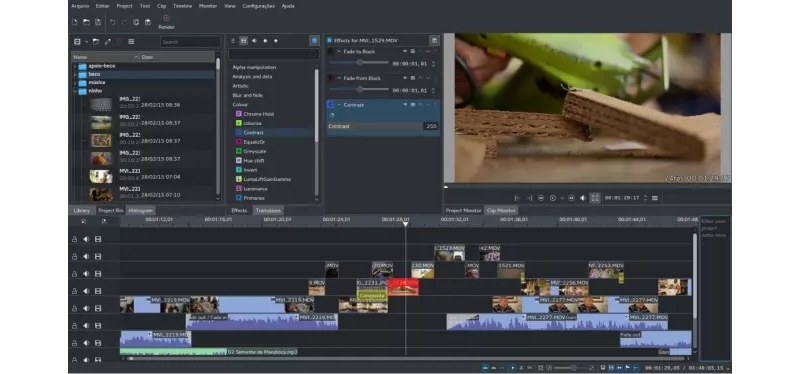Select the Hue shift effect
The height and width of the screenshot is (374, 800).
(x=255, y=160)
